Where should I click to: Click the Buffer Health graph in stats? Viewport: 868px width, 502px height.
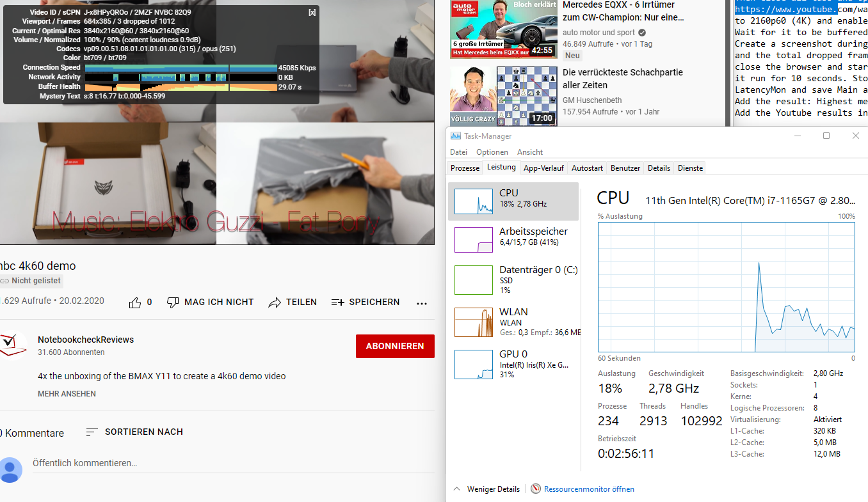[x=180, y=86]
